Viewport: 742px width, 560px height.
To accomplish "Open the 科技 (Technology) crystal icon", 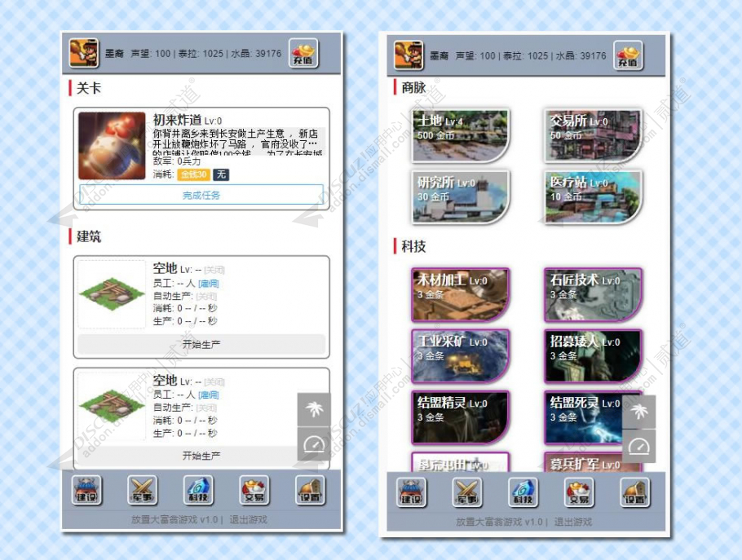I will [x=198, y=489].
